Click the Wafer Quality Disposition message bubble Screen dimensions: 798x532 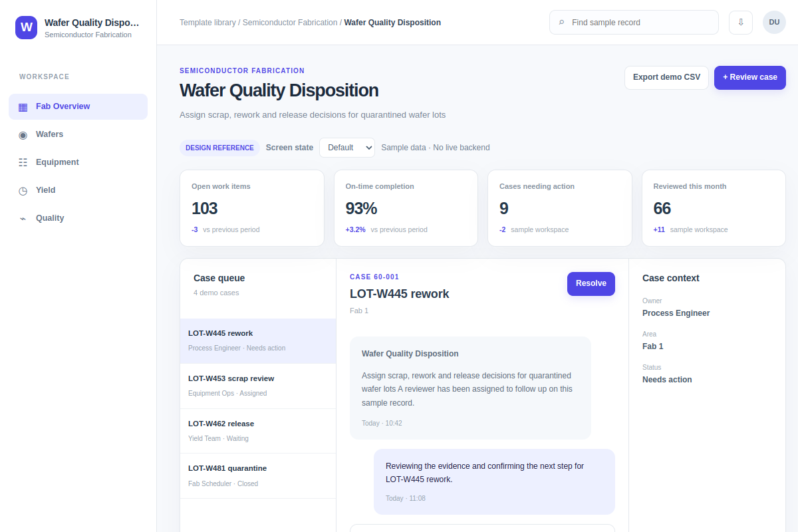[x=470, y=388]
